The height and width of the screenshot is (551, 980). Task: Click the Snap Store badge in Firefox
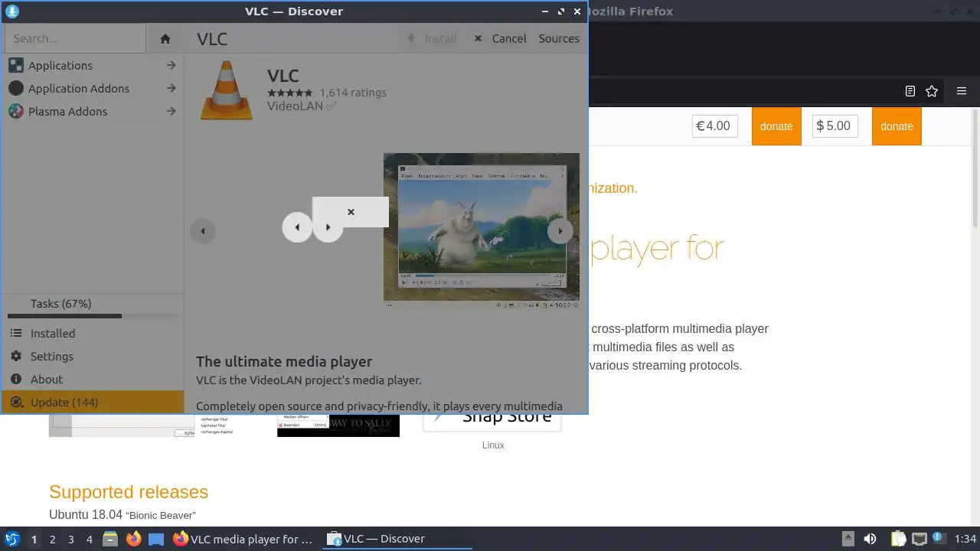492,422
